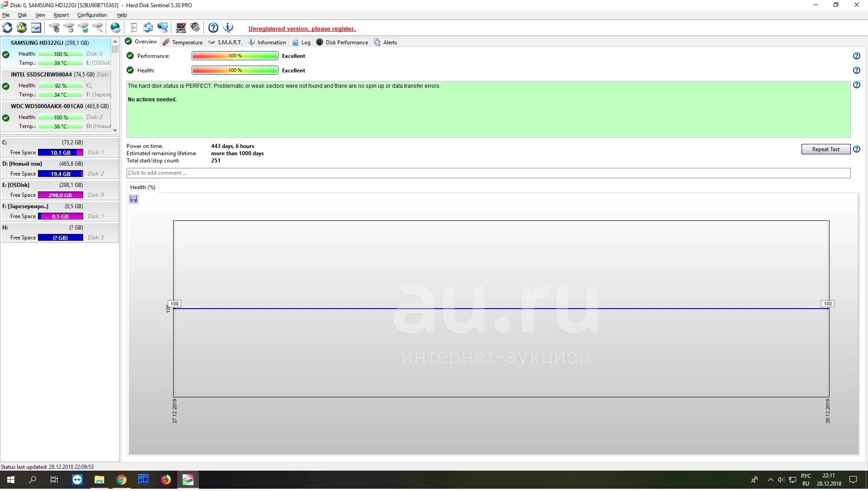Open the notification center icon

(853, 480)
